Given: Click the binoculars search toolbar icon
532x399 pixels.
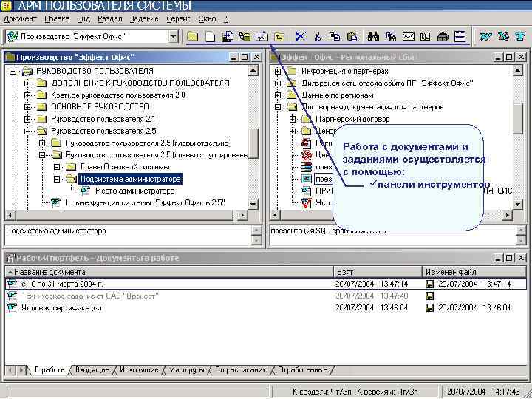Looking at the screenshot, I should [373, 36].
